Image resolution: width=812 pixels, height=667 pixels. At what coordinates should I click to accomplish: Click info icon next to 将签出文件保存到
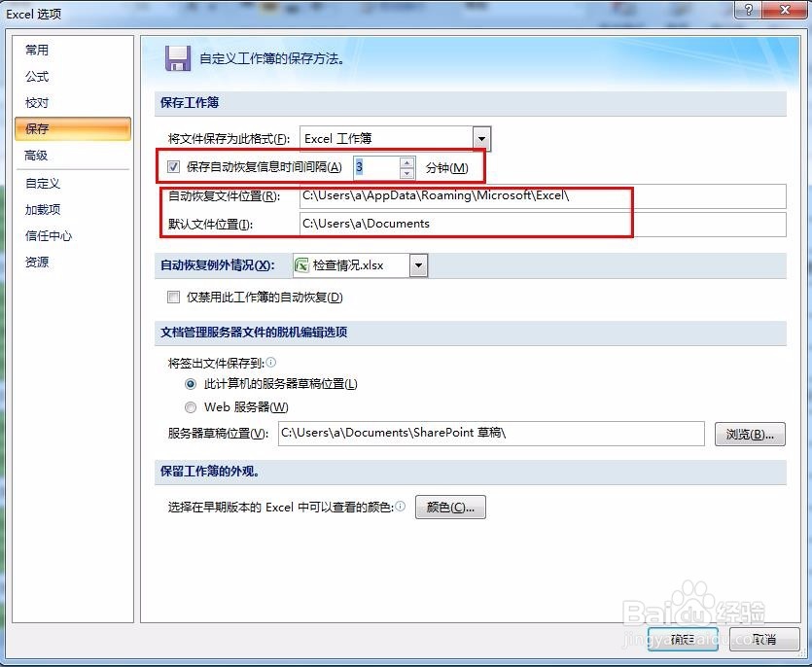[271, 362]
